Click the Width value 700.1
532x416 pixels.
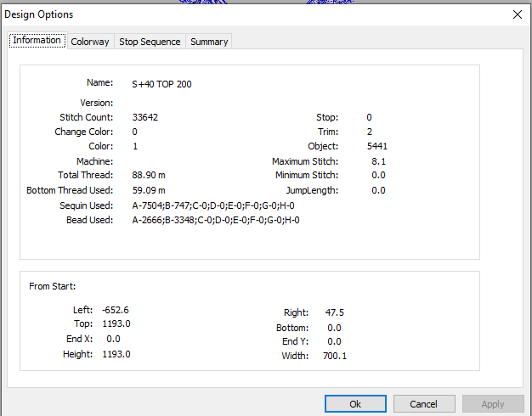(x=335, y=356)
